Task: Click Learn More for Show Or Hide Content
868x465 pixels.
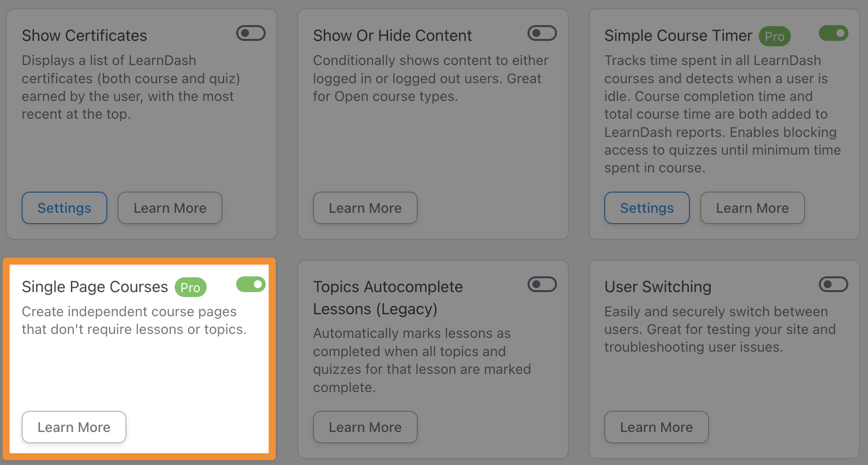Action: click(365, 208)
